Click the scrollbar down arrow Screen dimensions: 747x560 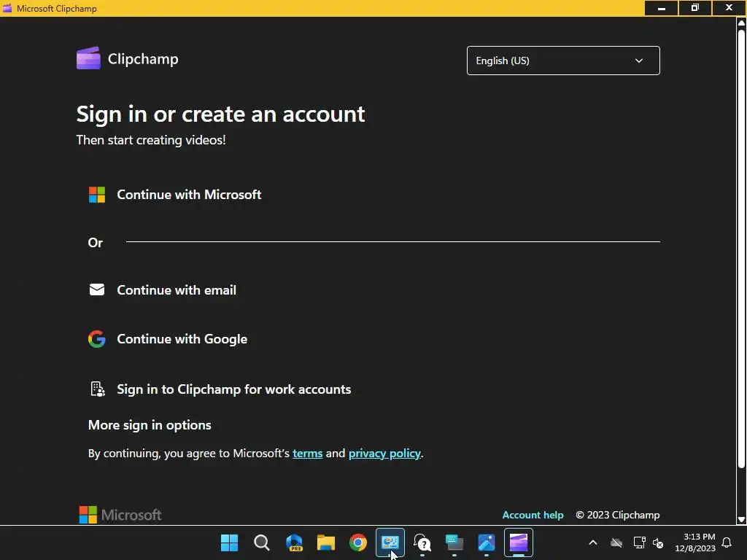(741, 519)
